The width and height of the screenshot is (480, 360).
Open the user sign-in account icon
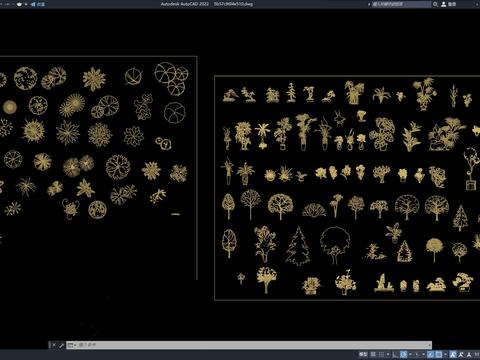coord(444,4)
